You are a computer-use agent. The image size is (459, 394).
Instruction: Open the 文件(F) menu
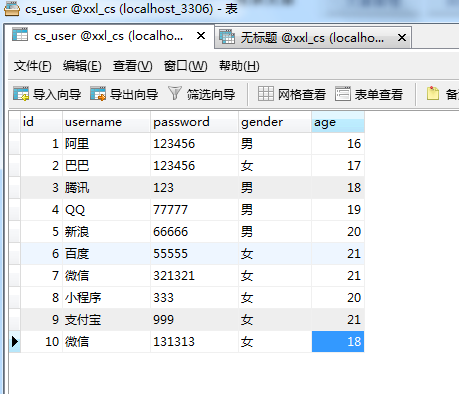click(32, 66)
